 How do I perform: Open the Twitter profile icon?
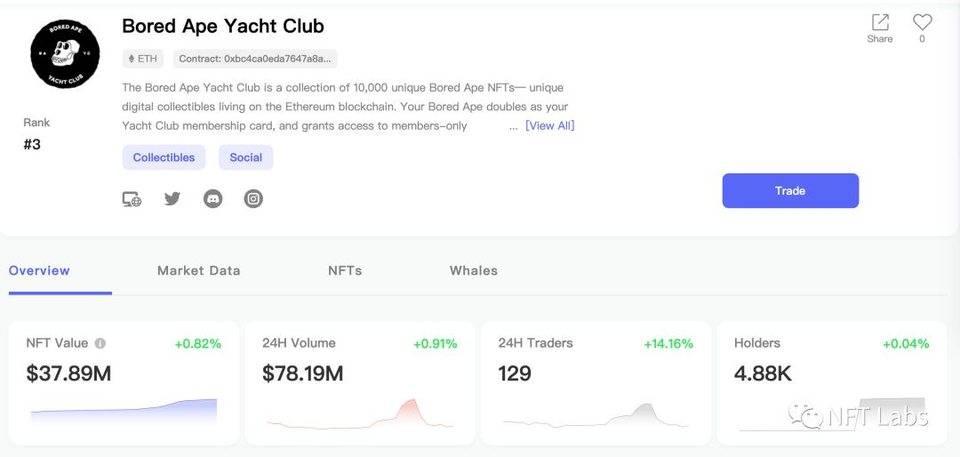click(x=172, y=199)
